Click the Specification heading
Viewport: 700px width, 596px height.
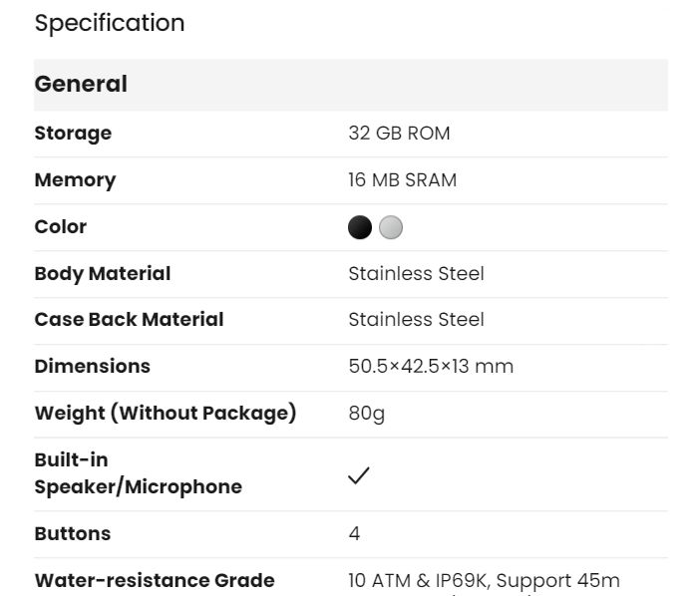110,23
